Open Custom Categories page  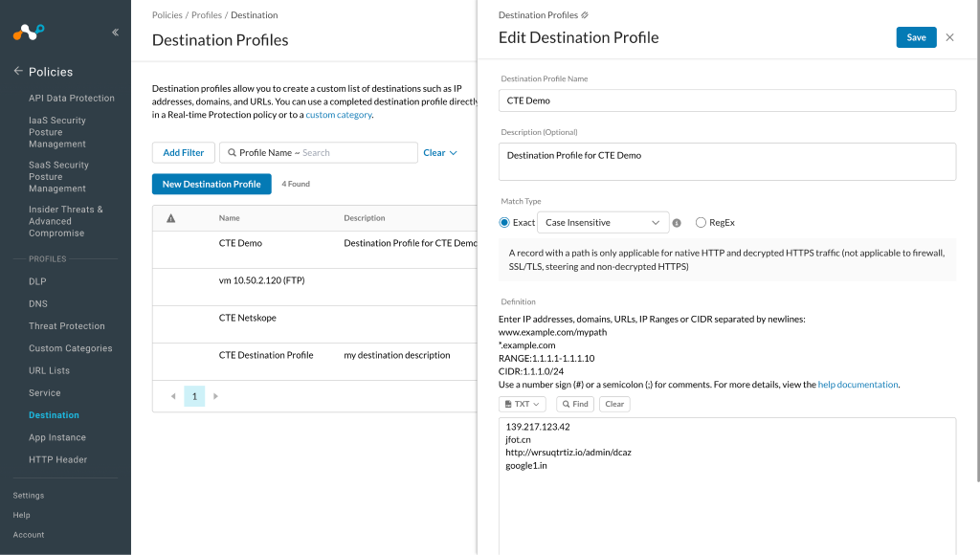(x=71, y=348)
